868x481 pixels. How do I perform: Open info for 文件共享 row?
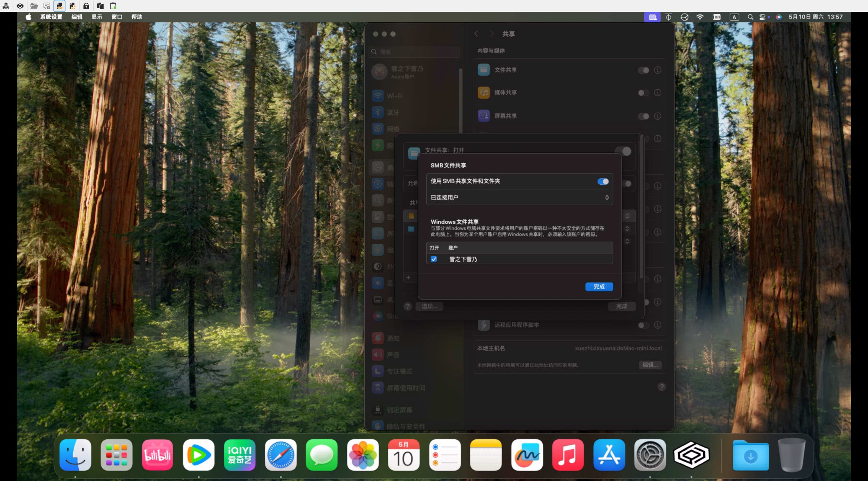click(x=658, y=70)
